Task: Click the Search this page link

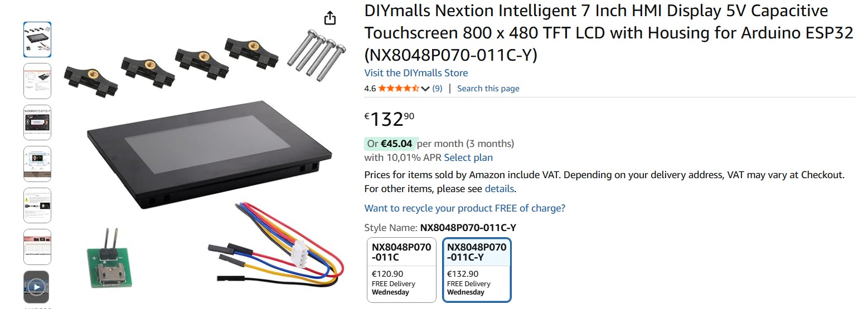Action: (x=488, y=89)
